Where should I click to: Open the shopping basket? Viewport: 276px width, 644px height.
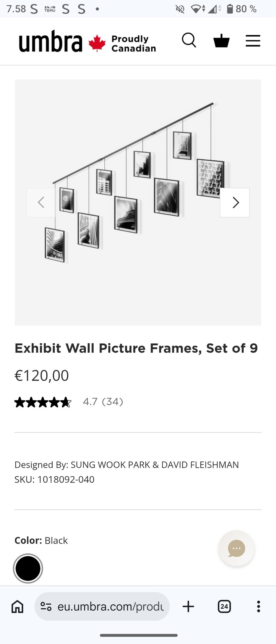coord(221,41)
